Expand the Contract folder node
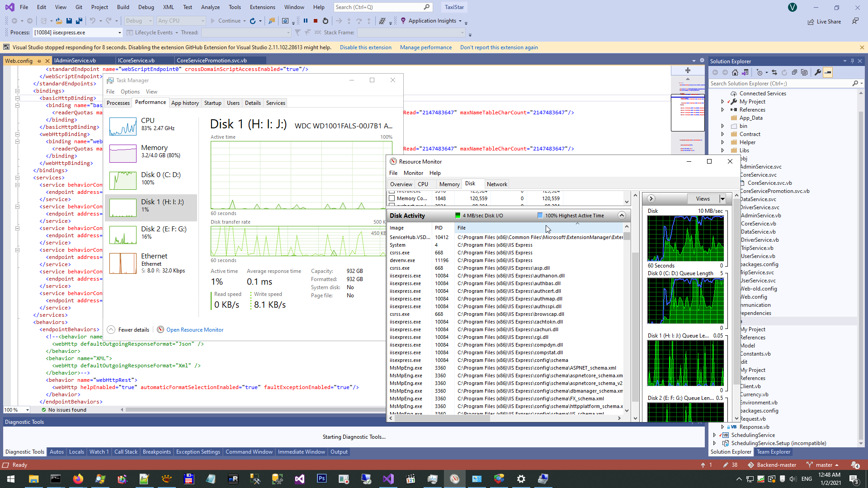Image resolution: width=868 pixels, height=488 pixels. 722,134
